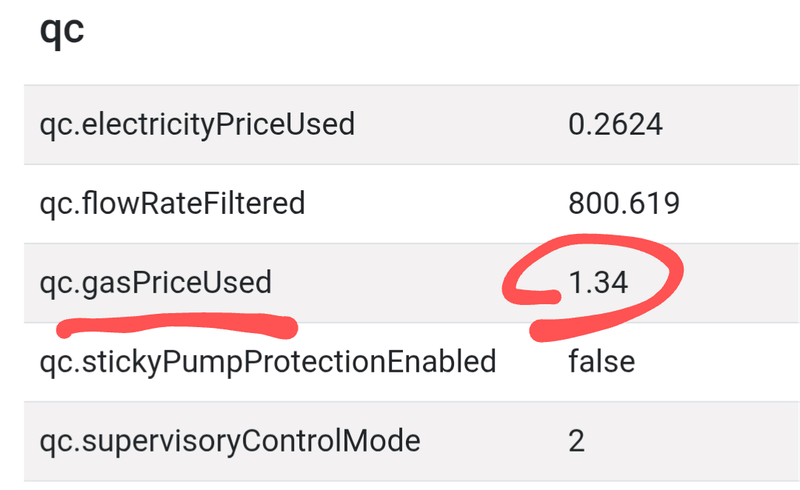Click the 0.2624 electricity price value
800x490 pixels.
pos(615,124)
